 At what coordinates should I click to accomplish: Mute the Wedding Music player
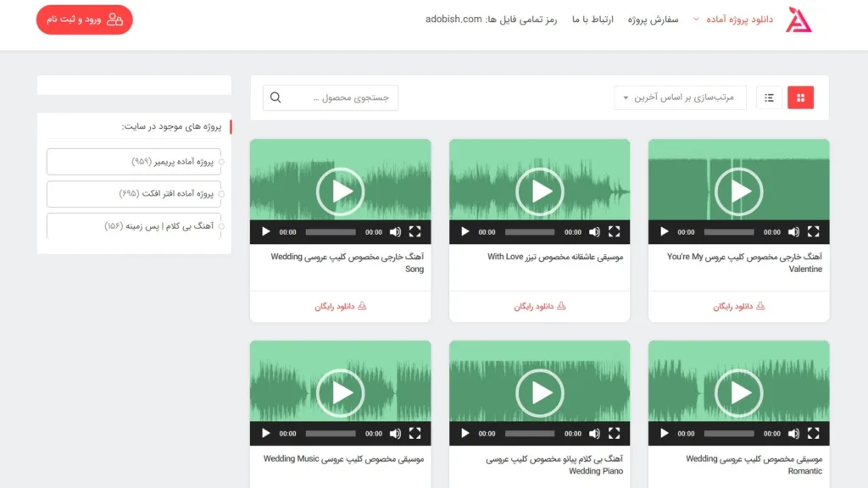click(x=395, y=433)
